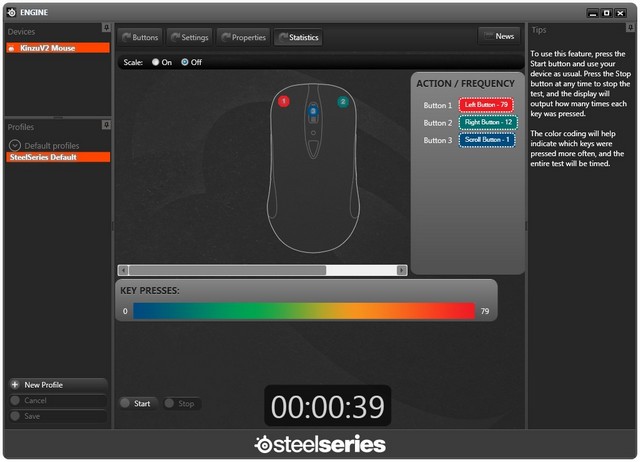Click the ACTION / FREQUENCY heading
This screenshot has width=640, height=462.
click(x=465, y=84)
